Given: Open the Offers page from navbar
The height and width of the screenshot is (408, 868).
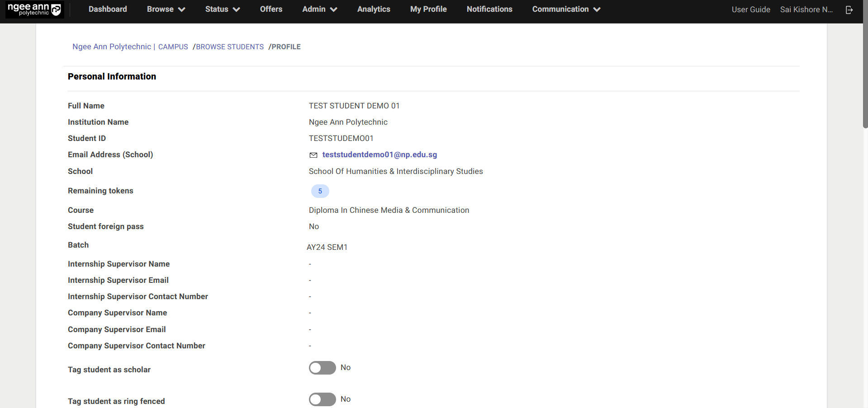Looking at the screenshot, I should 271,9.
